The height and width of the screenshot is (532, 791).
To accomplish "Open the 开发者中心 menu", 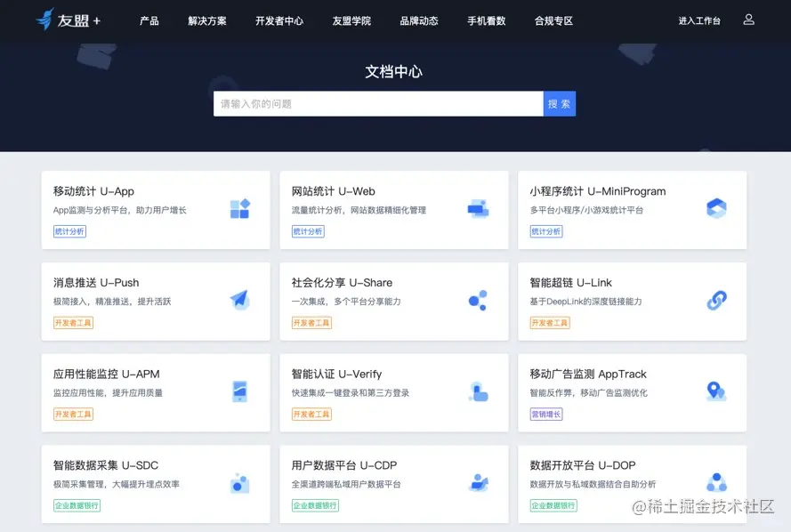I will click(x=279, y=20).
